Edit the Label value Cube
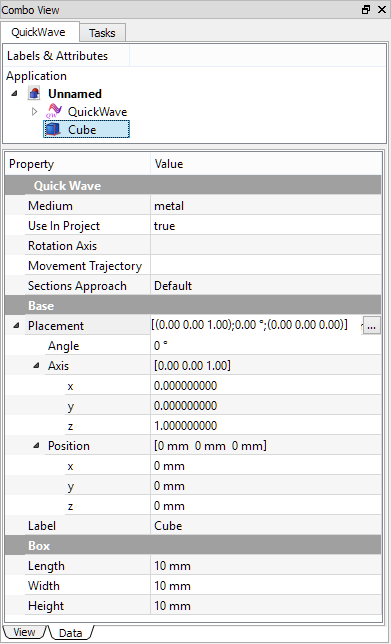 266,526
